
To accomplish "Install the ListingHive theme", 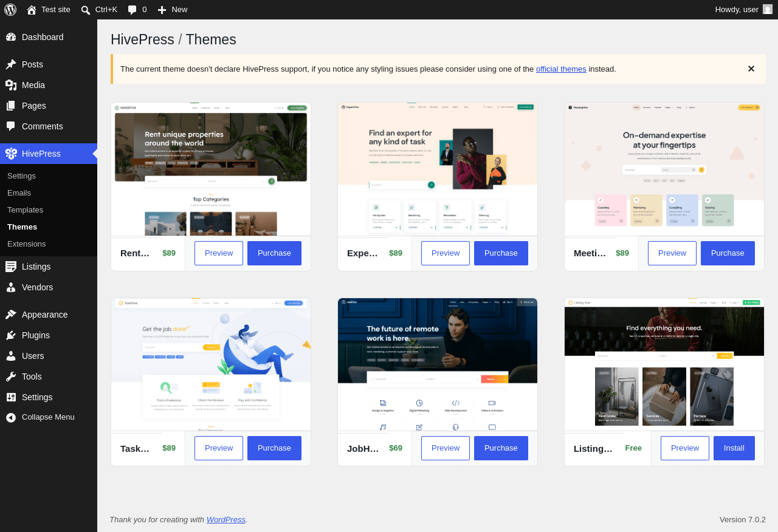I will [734, 448].
